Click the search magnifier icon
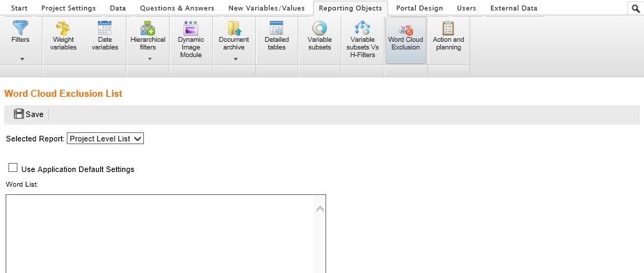The image size is (644, 273). tap(636, 8)
